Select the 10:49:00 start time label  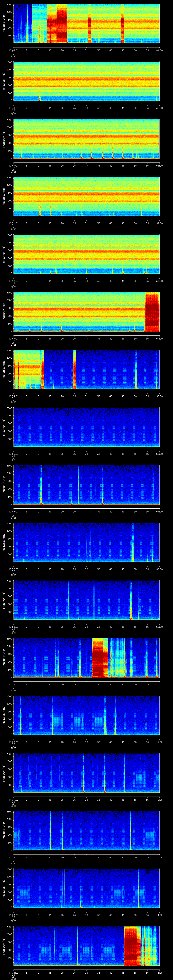[13, 108]
